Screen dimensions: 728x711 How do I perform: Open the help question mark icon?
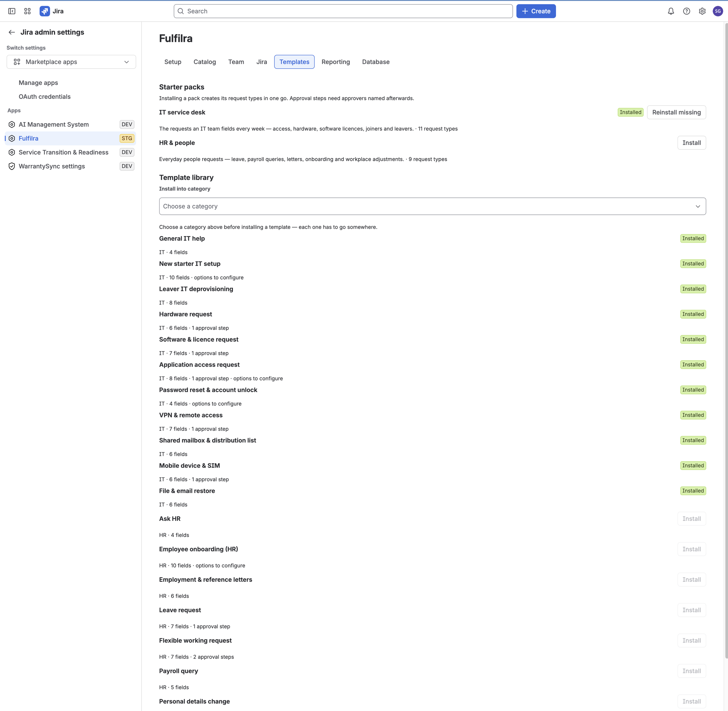pos(686,11)
